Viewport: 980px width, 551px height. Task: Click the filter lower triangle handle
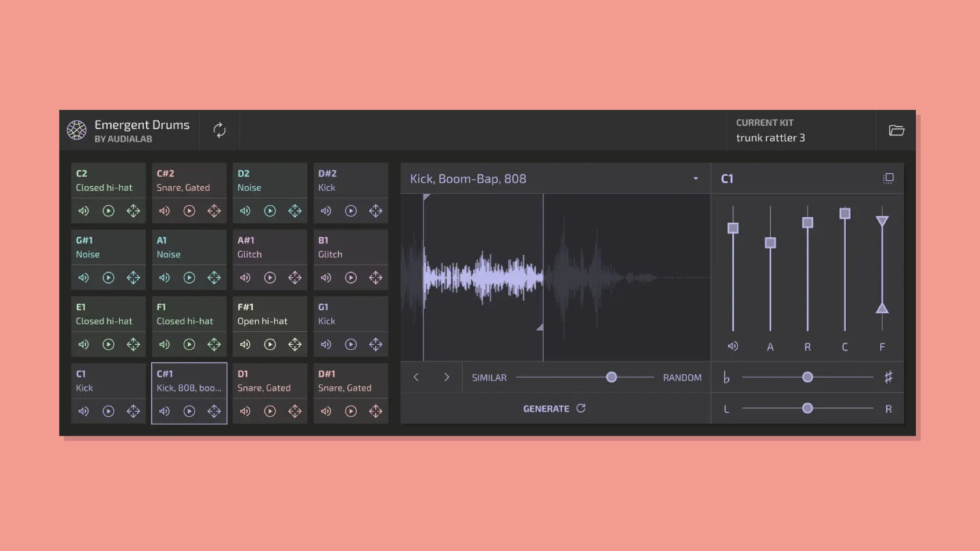coord(882,308)
